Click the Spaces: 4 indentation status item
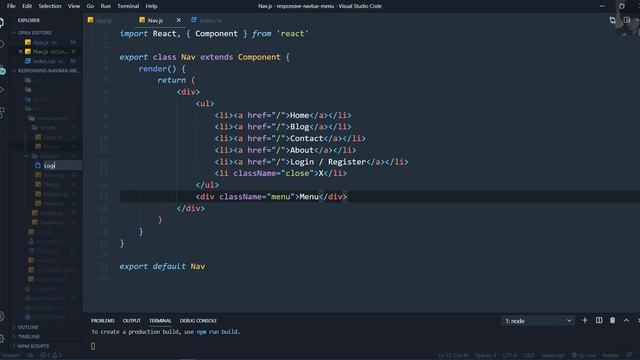Image resolution: width=640 pixels, height=360 pixels. coord(485,356)
